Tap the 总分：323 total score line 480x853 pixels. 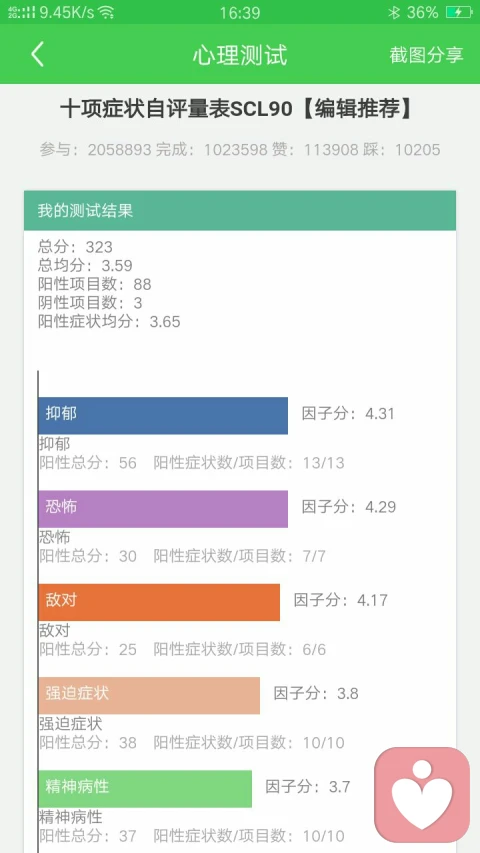point(75,247)
